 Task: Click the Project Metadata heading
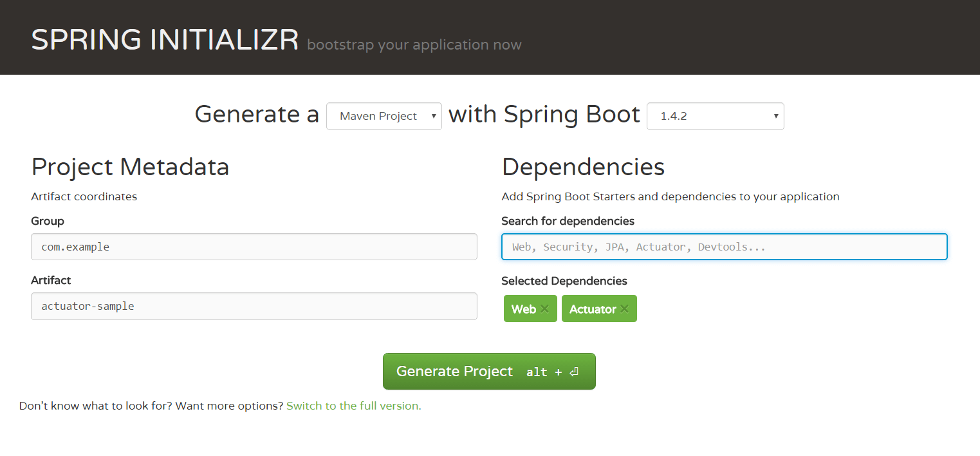tap(130, 167)
